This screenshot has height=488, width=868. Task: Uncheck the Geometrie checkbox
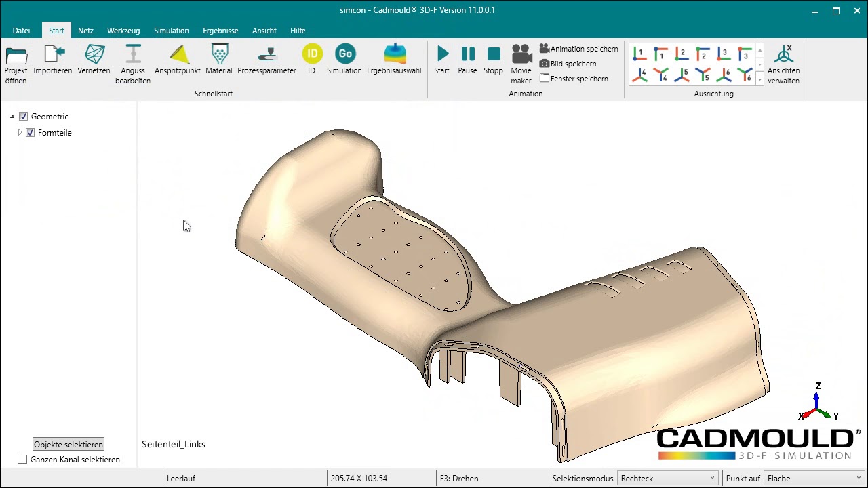tap(24, 117)
